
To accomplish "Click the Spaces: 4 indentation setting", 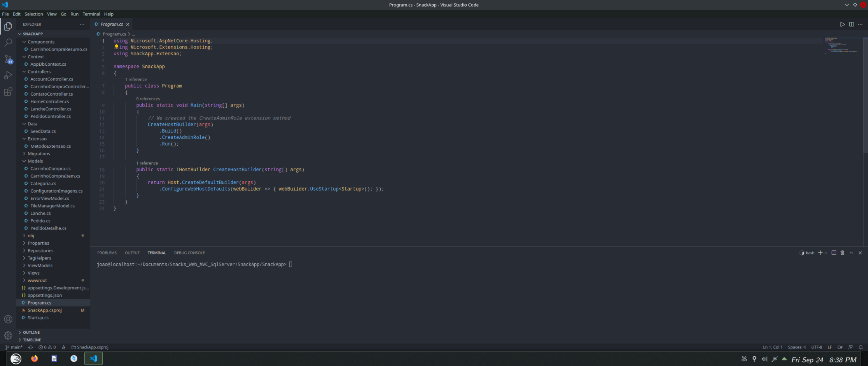I will point(797,347).
